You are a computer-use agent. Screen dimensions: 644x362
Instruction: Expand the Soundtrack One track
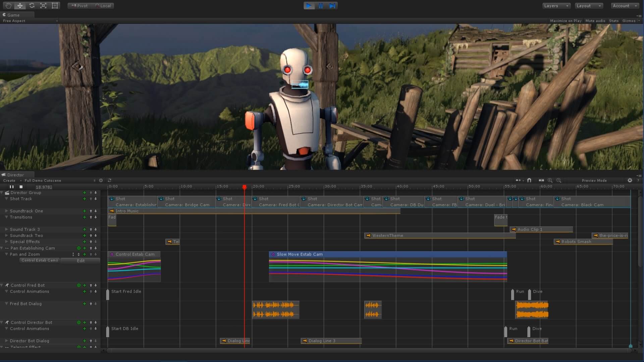pyautogui.click(x=6, y=211)
